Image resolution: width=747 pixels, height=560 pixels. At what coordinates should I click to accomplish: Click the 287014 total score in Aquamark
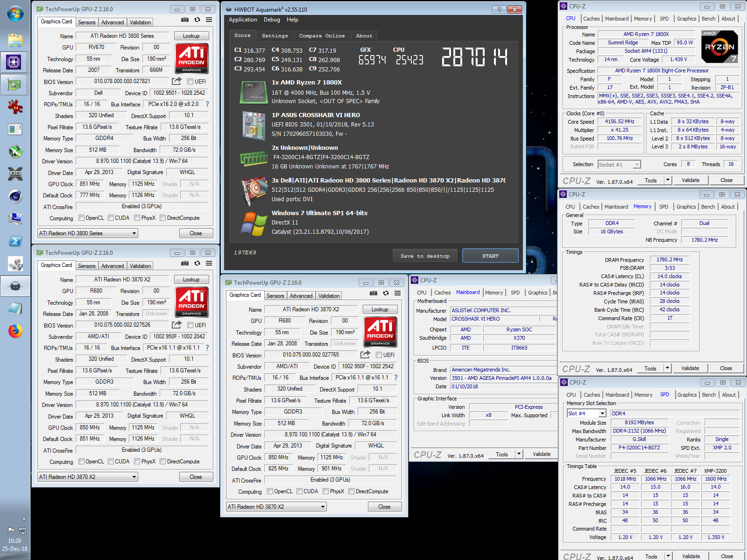click(x=474, y=57)
